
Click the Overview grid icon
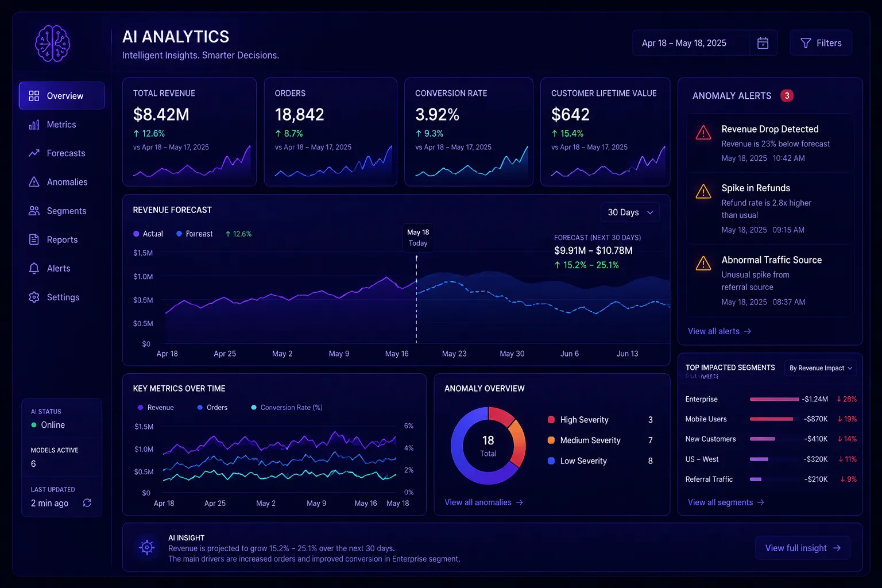tap(34, 96)
